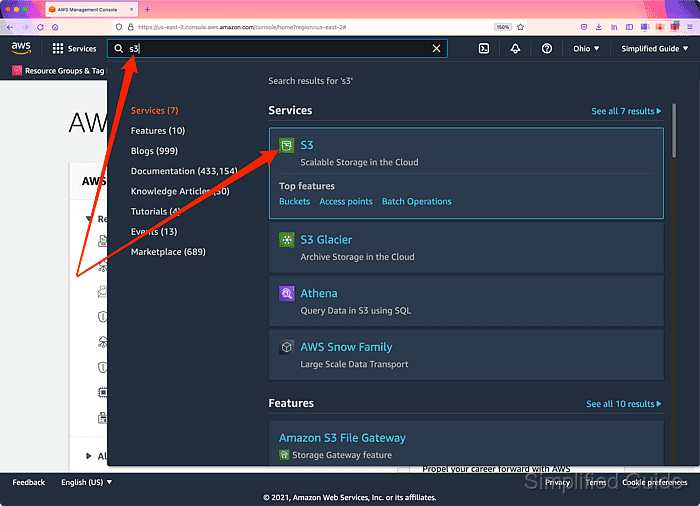
Task: Open the Cookie preferences link
Action: (654, 482)
